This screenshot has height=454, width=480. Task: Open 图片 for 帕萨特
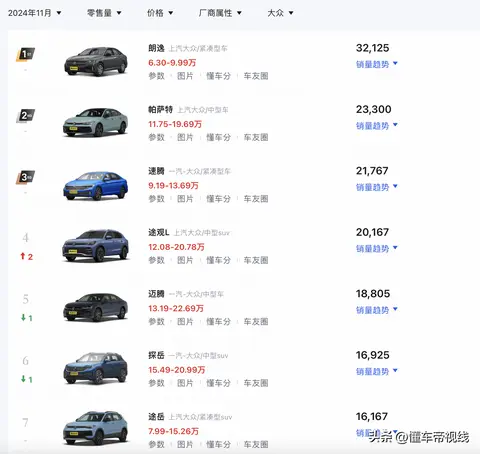click(185, 137)
